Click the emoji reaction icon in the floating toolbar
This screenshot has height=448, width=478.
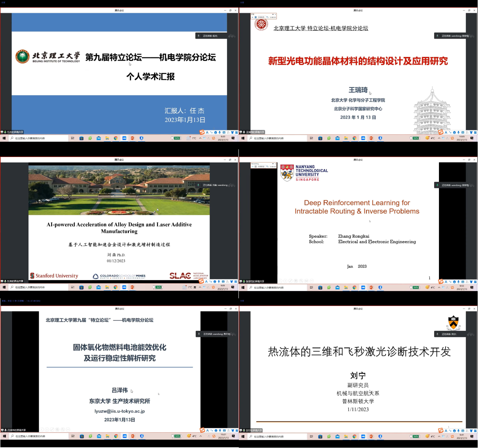click(215, 133)
